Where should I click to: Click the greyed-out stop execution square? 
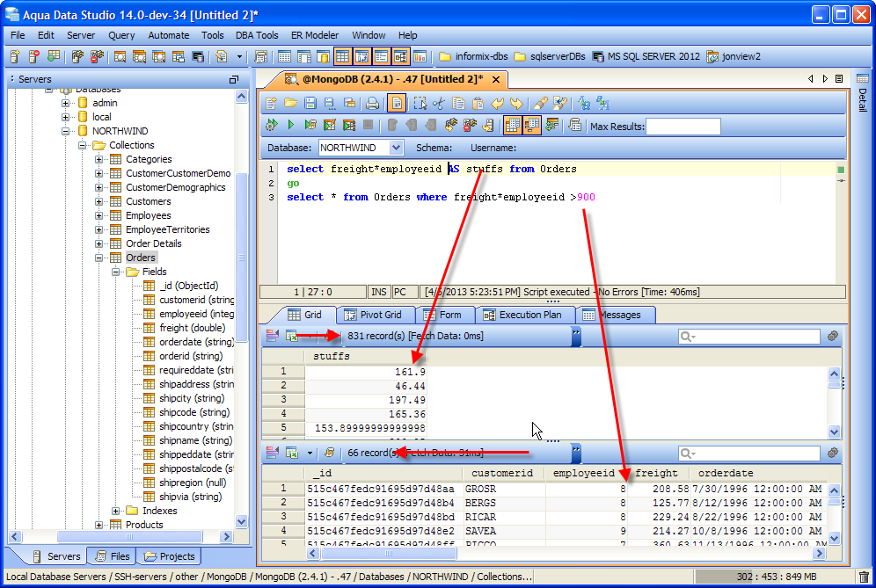pos(368,125)
